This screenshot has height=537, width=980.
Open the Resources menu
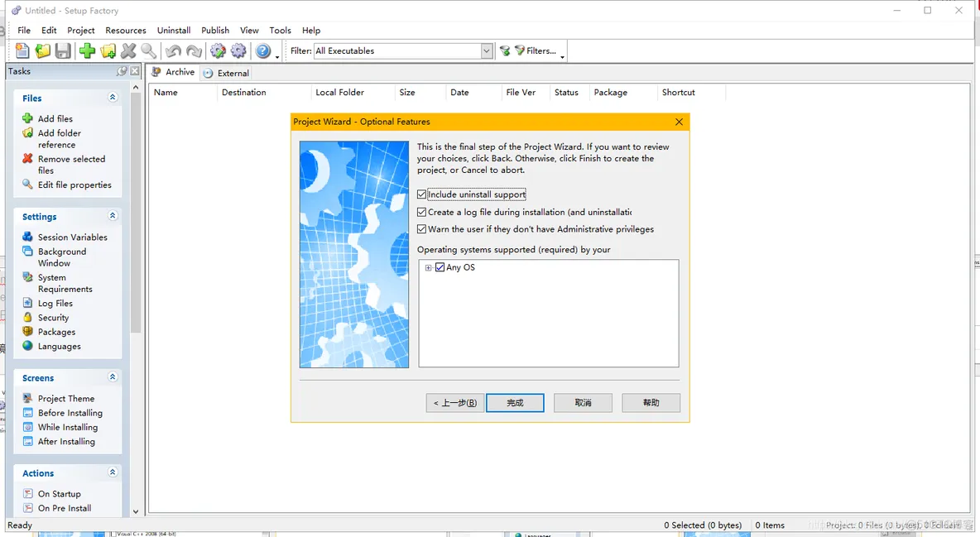click(x=126, y=30)
